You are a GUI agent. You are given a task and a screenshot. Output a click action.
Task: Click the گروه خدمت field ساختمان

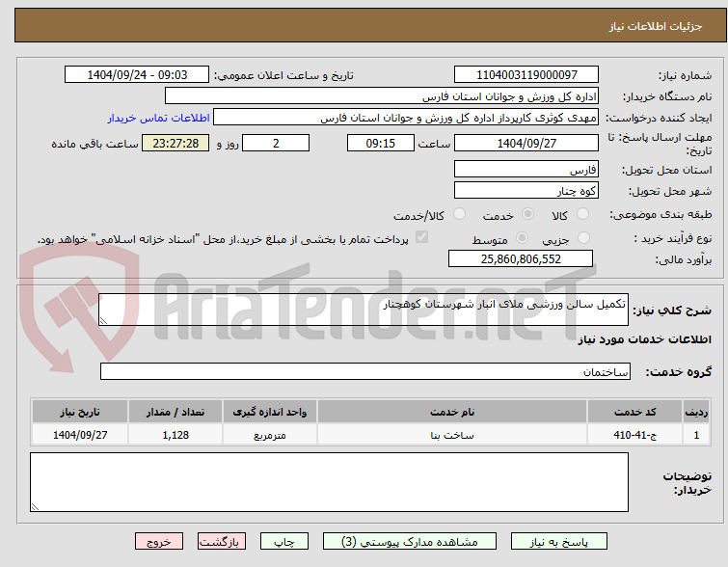[365, 371]
